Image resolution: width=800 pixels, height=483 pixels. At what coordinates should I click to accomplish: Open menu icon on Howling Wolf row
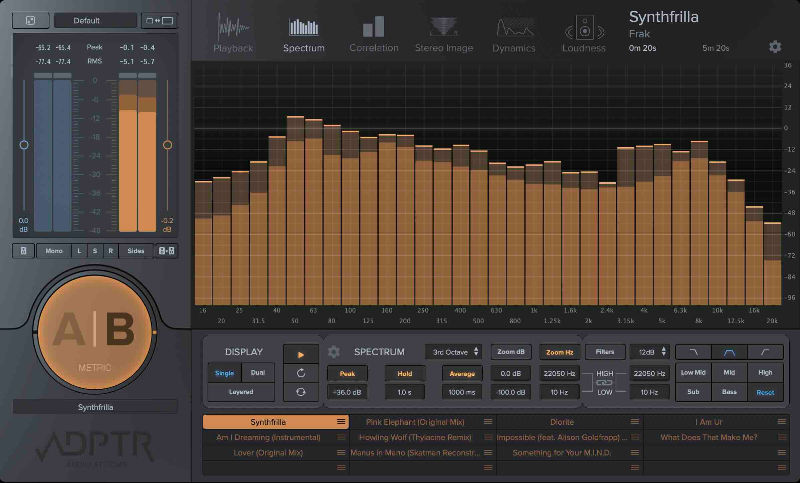[488, 437]
